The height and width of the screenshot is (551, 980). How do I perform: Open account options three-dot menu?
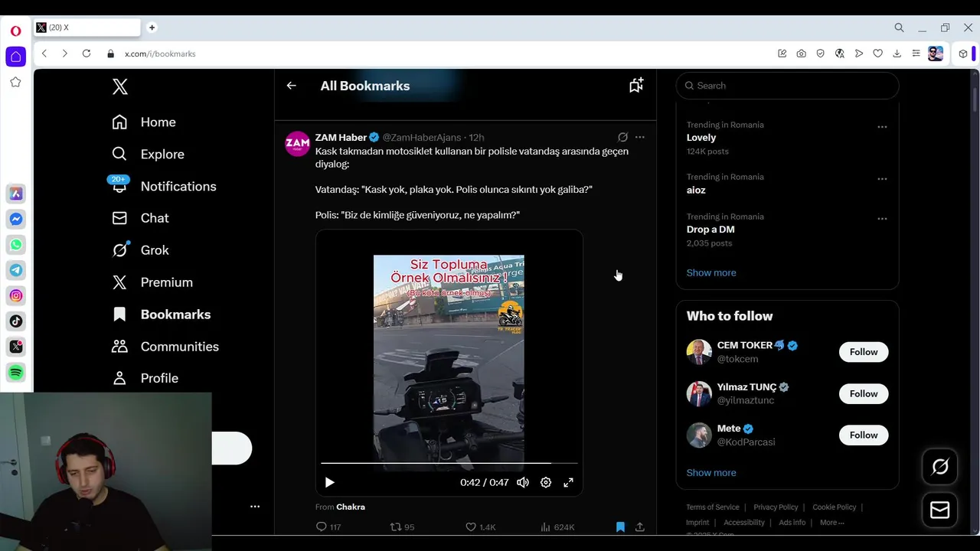click(x=255, y=506)
